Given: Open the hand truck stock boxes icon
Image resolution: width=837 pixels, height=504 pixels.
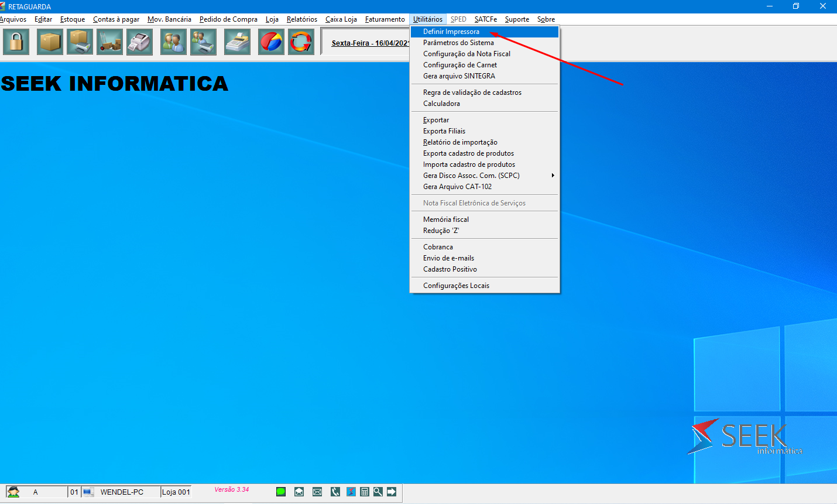Looking at the screenshot, I should tap(109, 42).
